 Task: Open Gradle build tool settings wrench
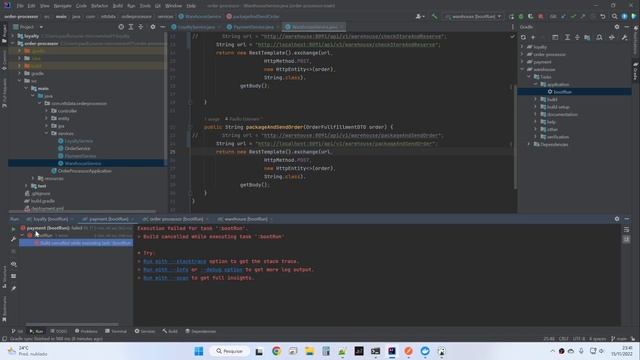[624, 37]
